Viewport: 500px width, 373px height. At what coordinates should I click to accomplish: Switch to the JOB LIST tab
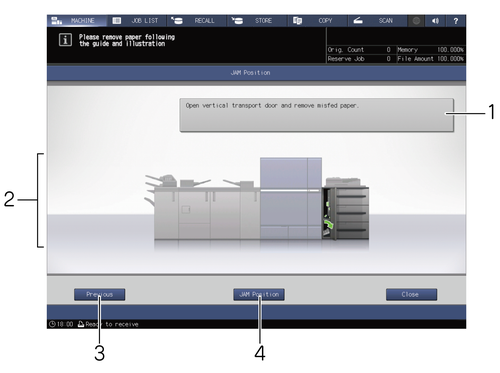click(x=137, y=21)
